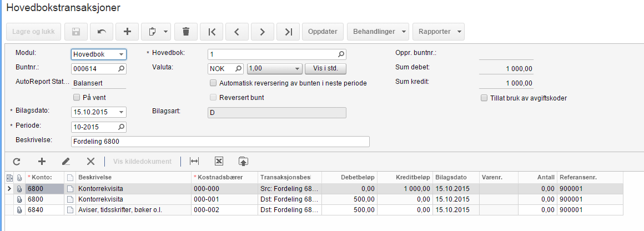Expand the Bilagsdato date picker

[122, 112]
